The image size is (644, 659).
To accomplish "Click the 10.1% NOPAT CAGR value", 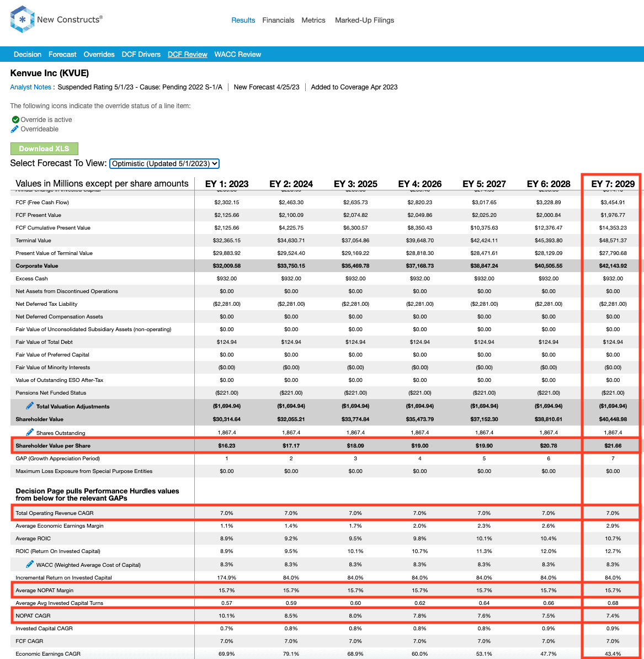I will 227,615.
